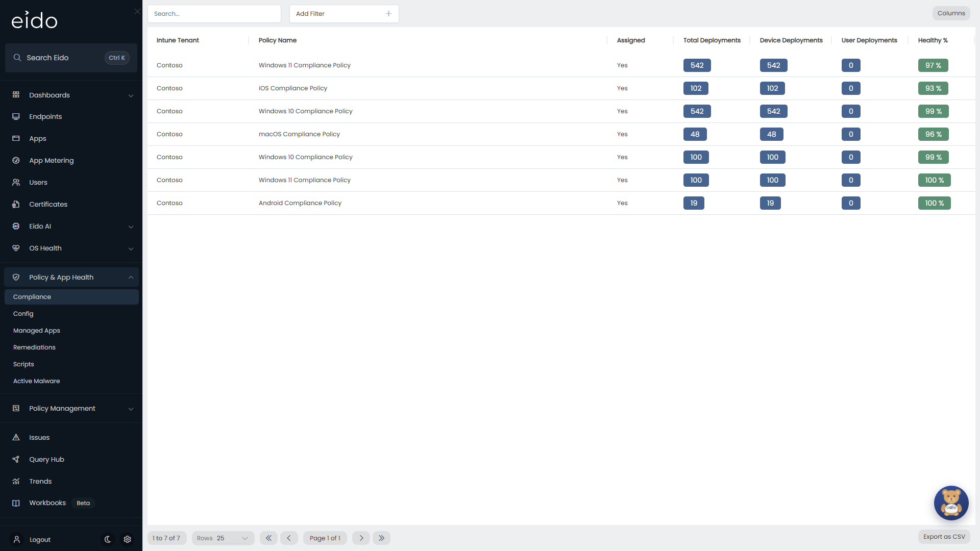Image resolution: width=980 pixels, height=551 pixels.
Task: Click the 93 % healthy badge
Action: point(933,88)
